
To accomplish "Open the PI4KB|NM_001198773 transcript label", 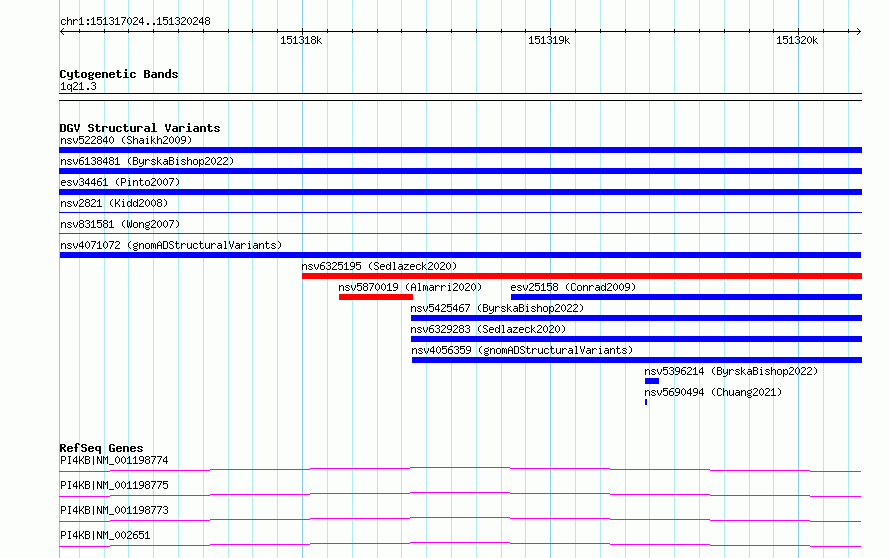I will (114, 510).
